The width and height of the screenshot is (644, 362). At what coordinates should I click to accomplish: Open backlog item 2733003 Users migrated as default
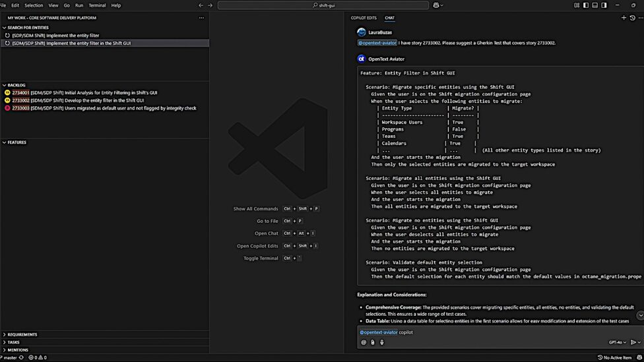105,108
